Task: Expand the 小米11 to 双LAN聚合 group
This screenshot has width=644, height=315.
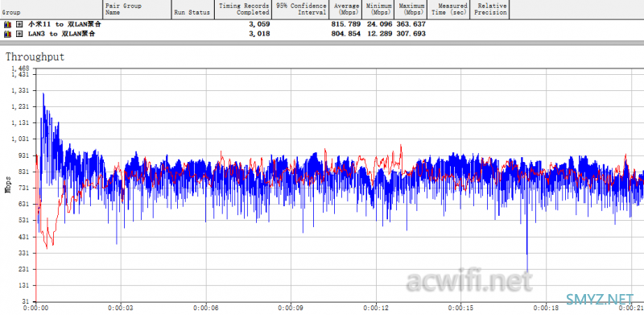Action: (x=19, y=24)
